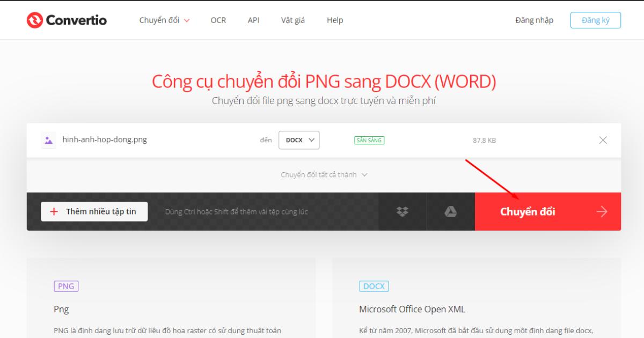Open the Help section
The width and height of the screenshot is (644, 338).
[334, 20]
